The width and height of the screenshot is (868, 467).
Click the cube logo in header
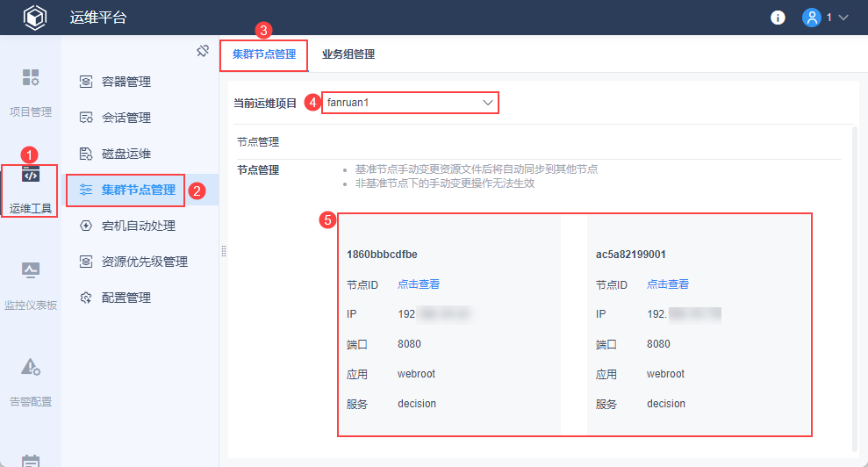pyautogui.click(x=35, y=18)
